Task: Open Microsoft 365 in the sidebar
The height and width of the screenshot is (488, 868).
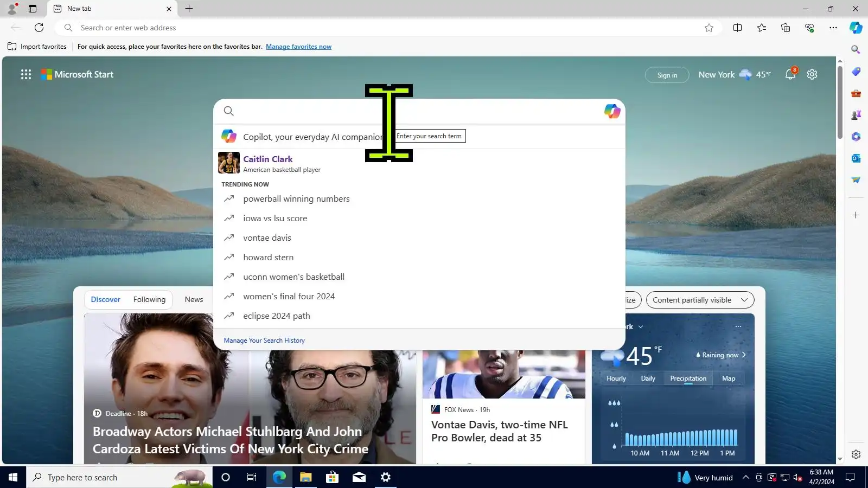Action: click(x=856, y=137)
